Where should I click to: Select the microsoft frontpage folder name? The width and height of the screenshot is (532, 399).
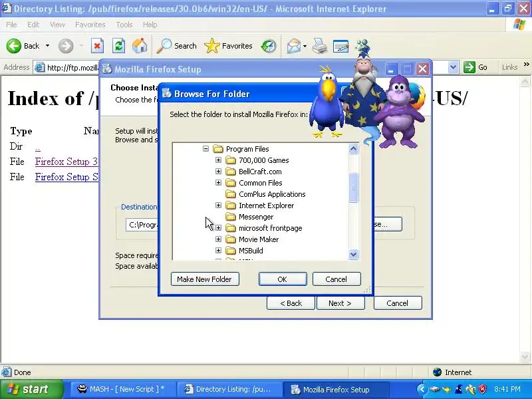click(271, 228)
